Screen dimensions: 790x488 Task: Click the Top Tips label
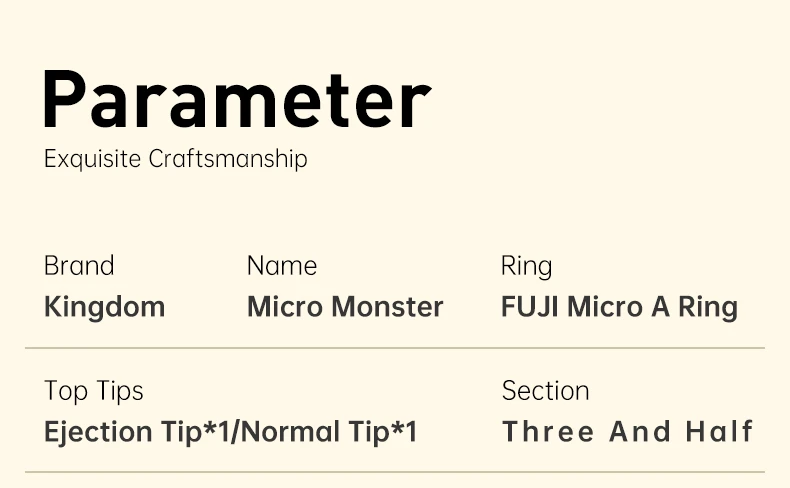(94, 391)
